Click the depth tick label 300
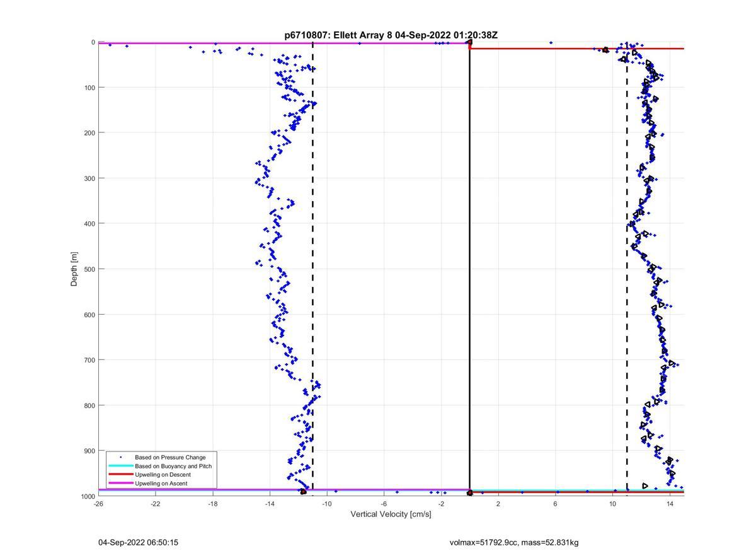Screen dimensions: 756x558 pyautogui.click(x=89, y=178)
